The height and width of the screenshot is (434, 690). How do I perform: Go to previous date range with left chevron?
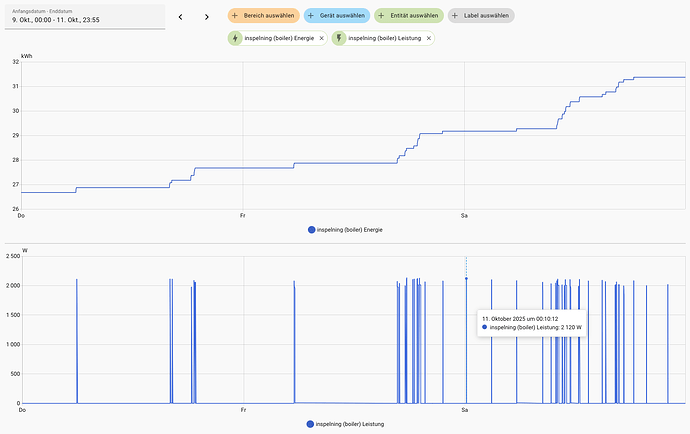(x=180, y=17)
